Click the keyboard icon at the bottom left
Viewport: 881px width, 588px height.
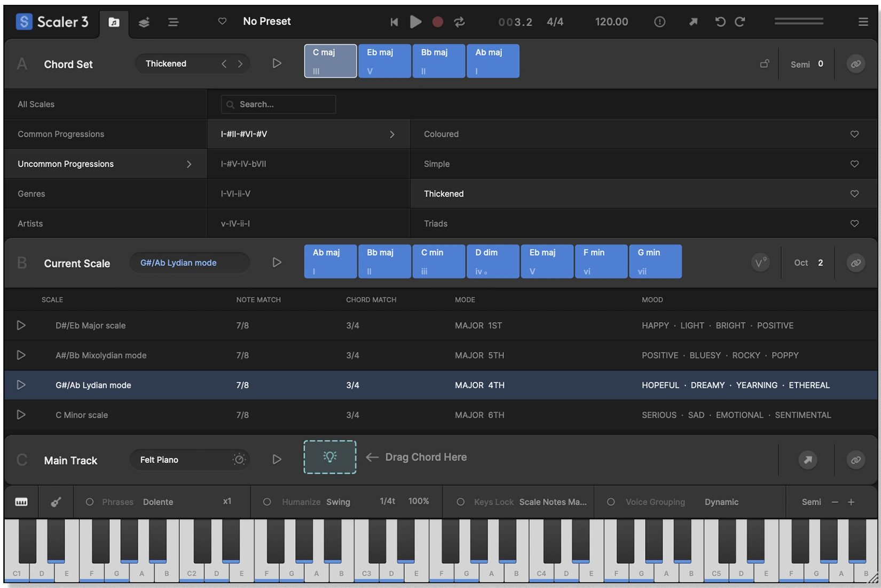pos(21,501)
